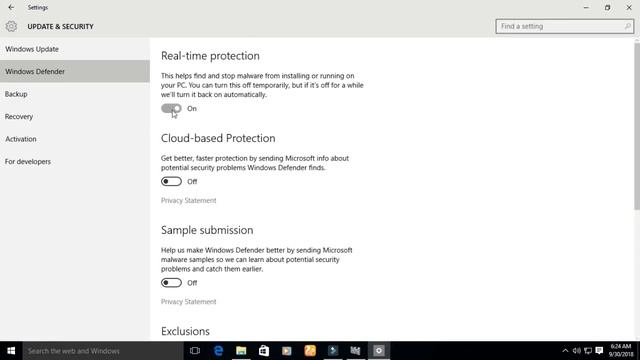This screenshot has width=640, height=360.
Task: Select Windows Update in the sidebar
Action: pyautogui.click(x=75, y=49)
